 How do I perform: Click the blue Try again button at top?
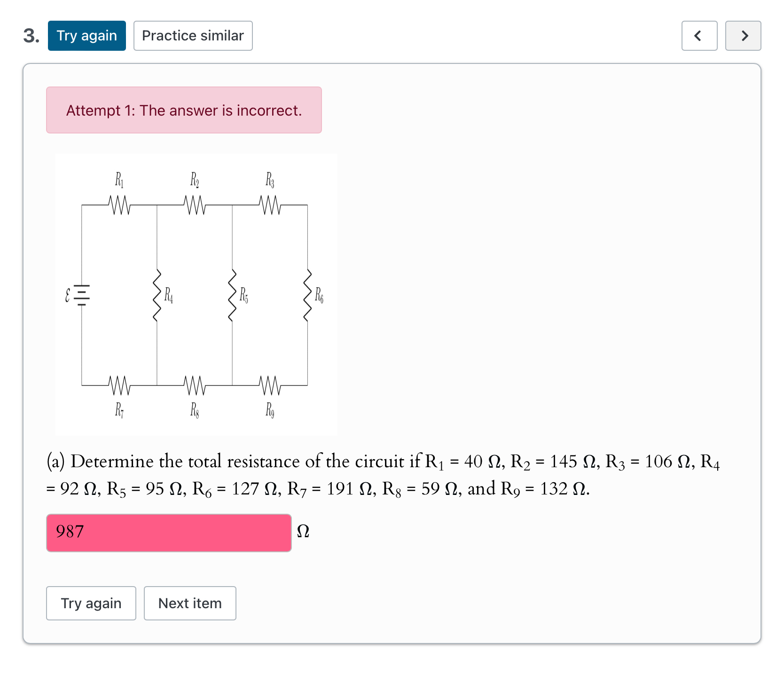86,35
